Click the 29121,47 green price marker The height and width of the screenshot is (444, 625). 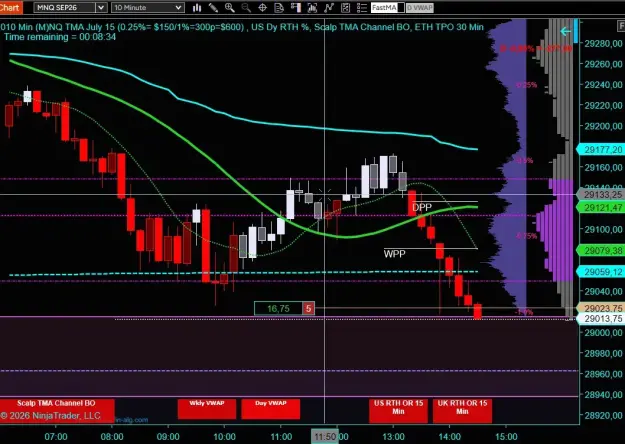(601, 207)
